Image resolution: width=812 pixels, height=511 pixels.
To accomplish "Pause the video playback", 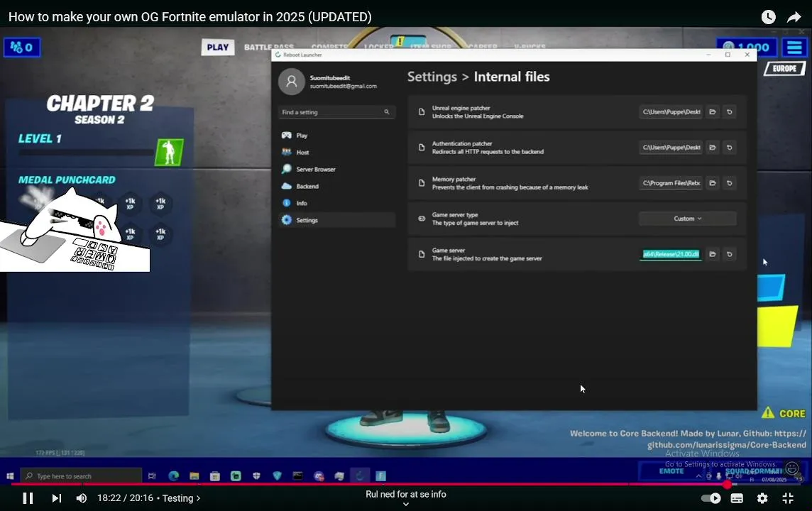I will (x=28, y=498).
